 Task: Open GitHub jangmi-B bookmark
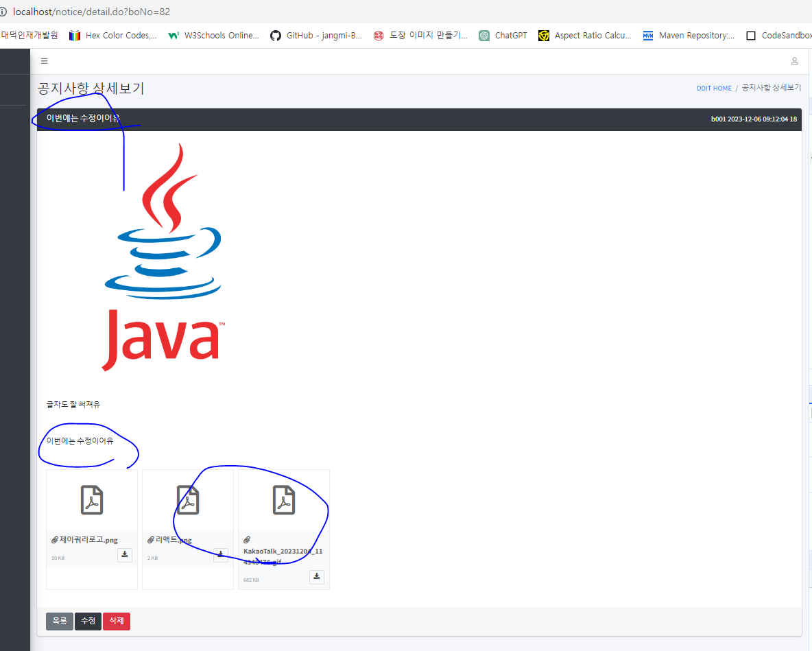[x=316, y=35]
